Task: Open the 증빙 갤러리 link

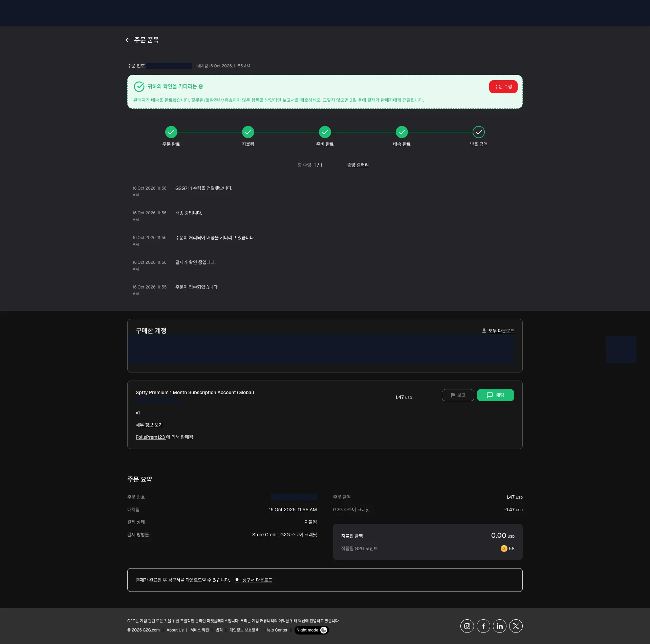Action: point(358,165)
